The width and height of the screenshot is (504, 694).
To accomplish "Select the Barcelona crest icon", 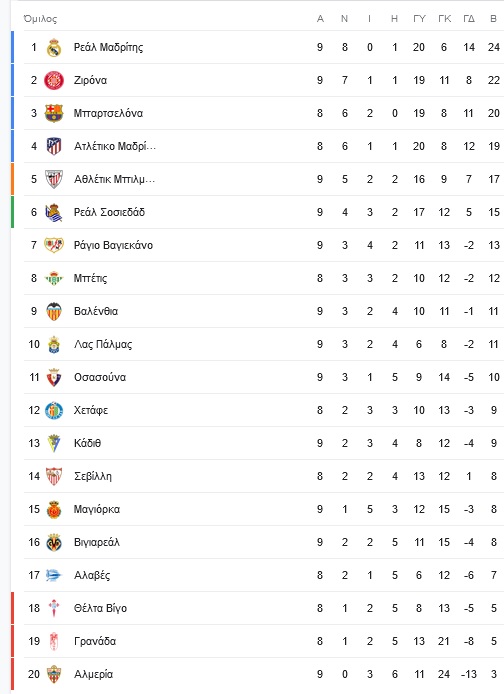I will (54, 113).
